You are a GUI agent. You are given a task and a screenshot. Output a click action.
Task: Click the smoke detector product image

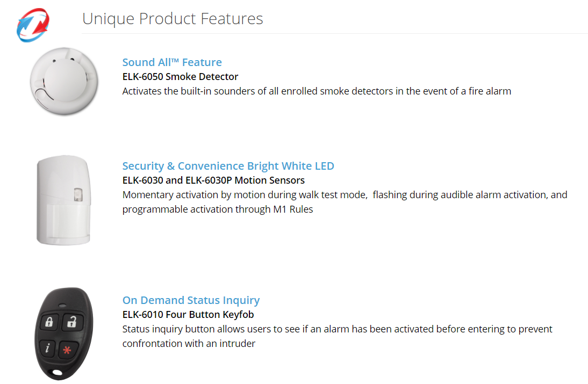click(64, 81)
